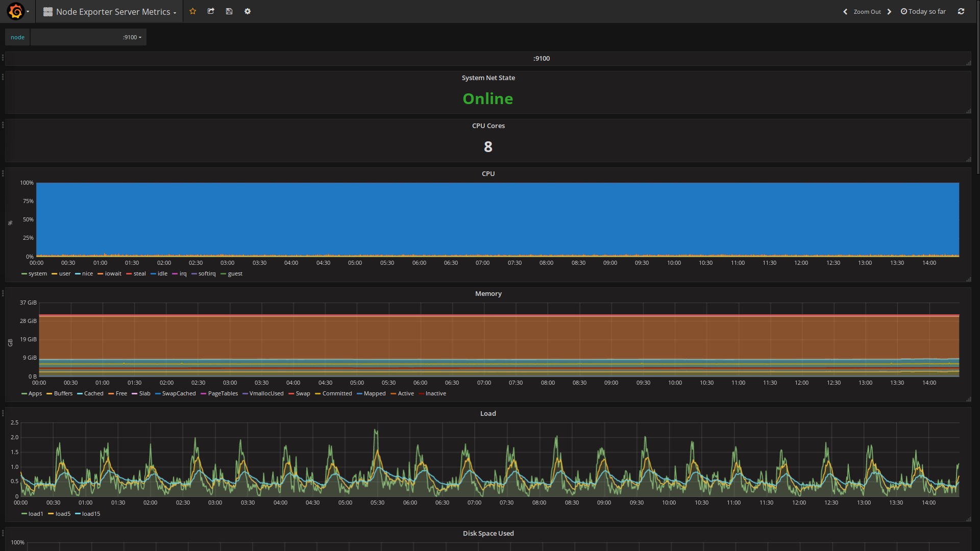980x551 pixels.
Task: Star this dashboard as favorite
Action: click(x=193, y=11)
